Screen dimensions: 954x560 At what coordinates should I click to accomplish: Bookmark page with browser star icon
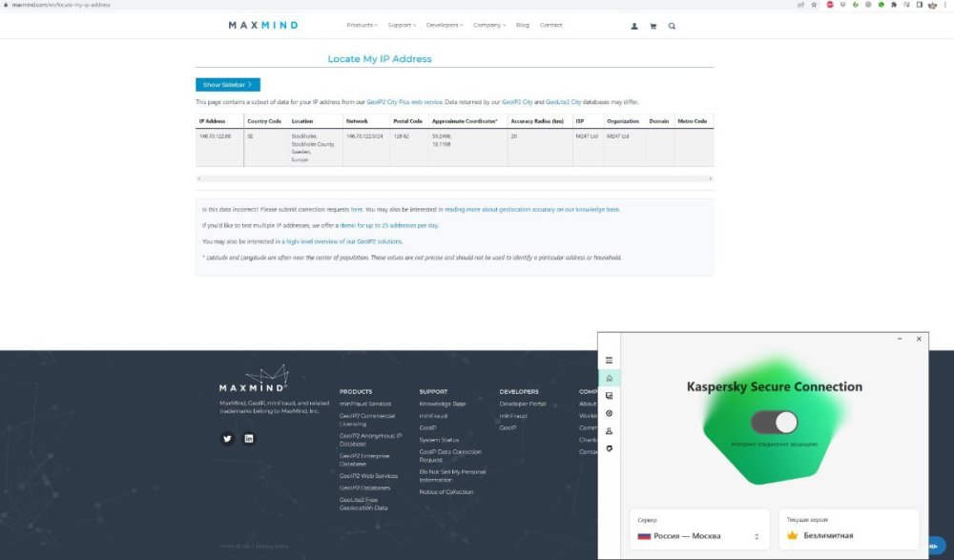[814, 4]
